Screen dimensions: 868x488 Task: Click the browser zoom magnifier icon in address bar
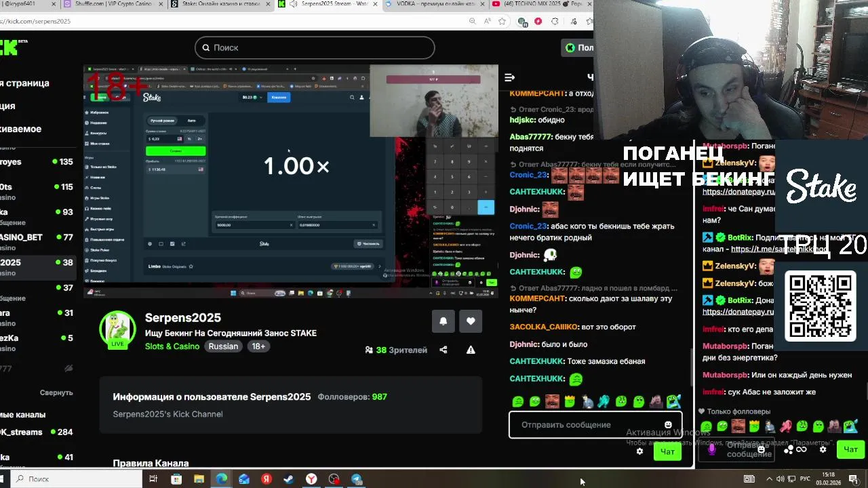tap(472, 21)
